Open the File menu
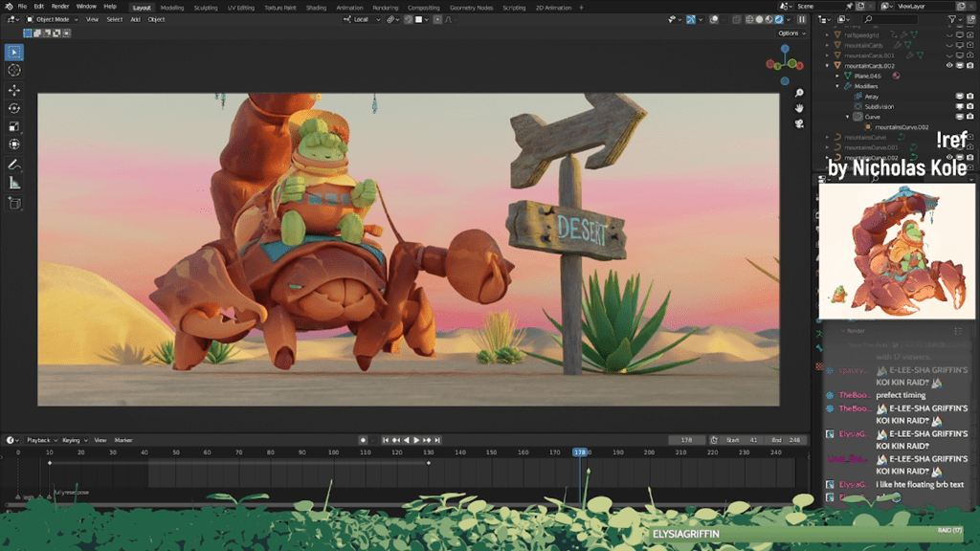Screen dimensions: 980x551 click(x=23, y=7)
